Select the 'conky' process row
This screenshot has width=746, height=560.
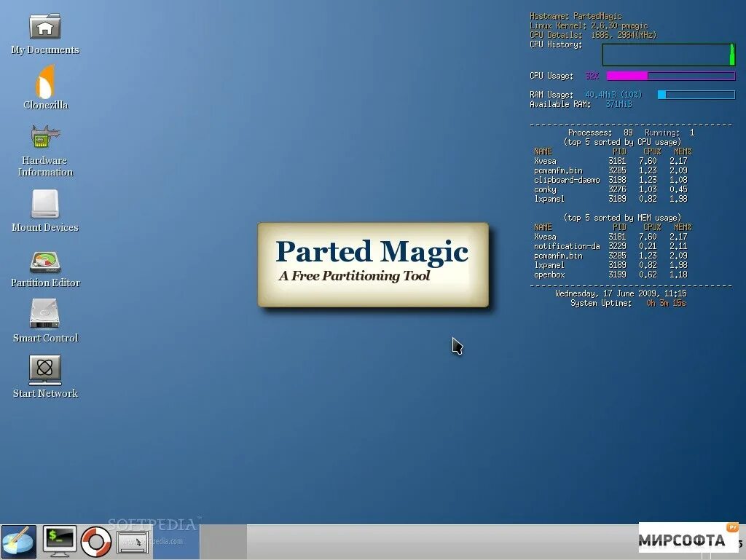point(611,189)
